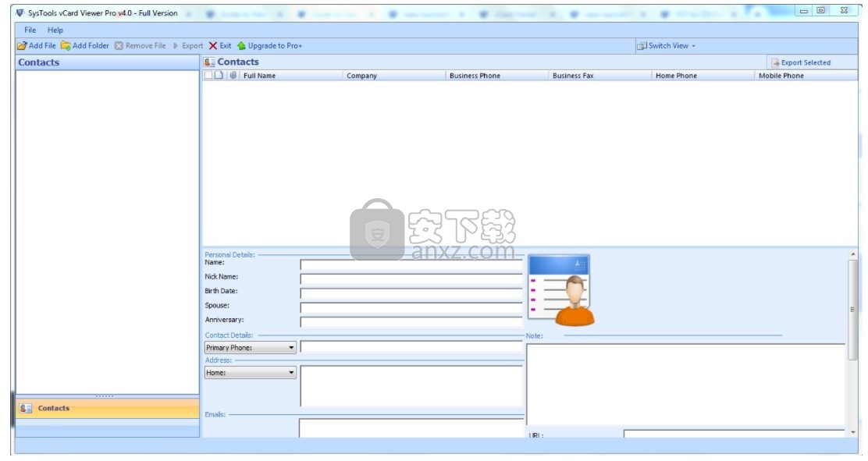
Task: Click the URL input field
Action: [x=734, y=434]
